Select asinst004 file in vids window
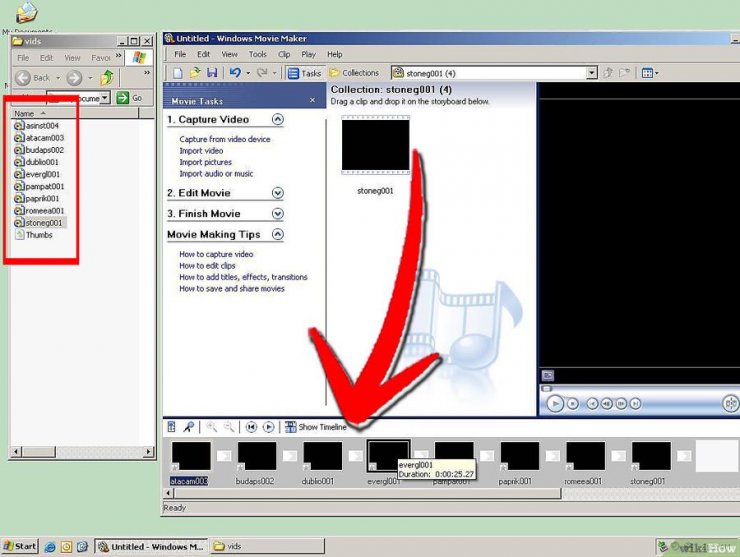This screenshot has width=740, height=557. click(37, 126)
